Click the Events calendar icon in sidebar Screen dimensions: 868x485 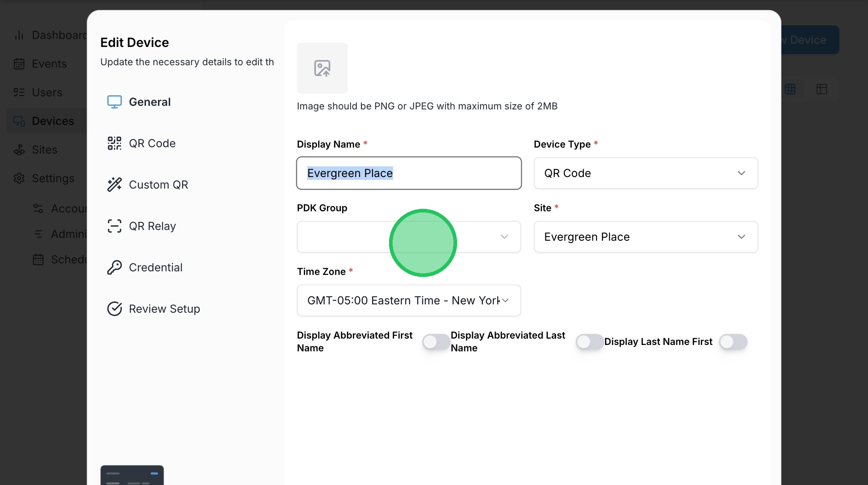pyautogui.click(x=19, y=64)
